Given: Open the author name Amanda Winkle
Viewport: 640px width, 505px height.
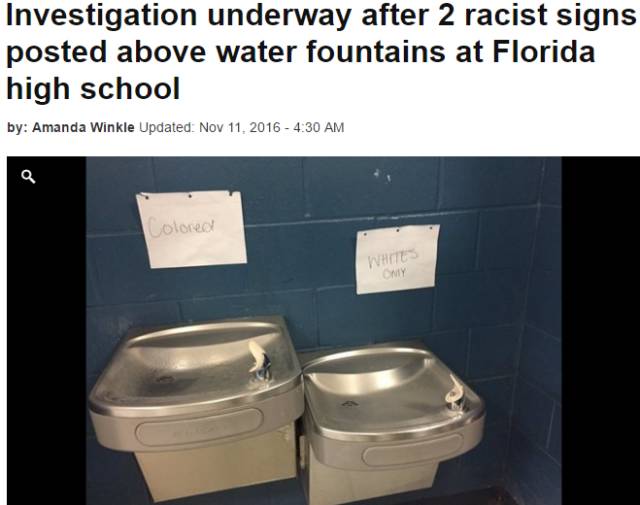Looking at the screenshot, I should point(83,127).
